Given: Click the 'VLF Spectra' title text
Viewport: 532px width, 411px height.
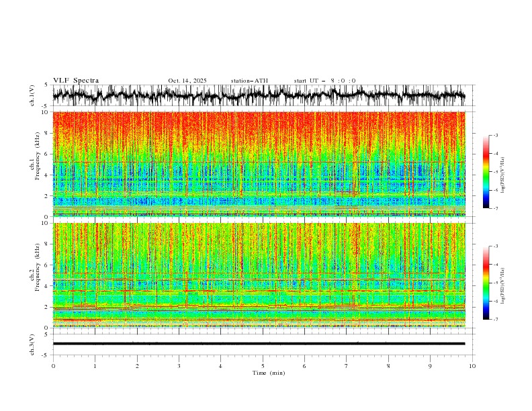Looking at the screenshot, I should tap(76, 81).
